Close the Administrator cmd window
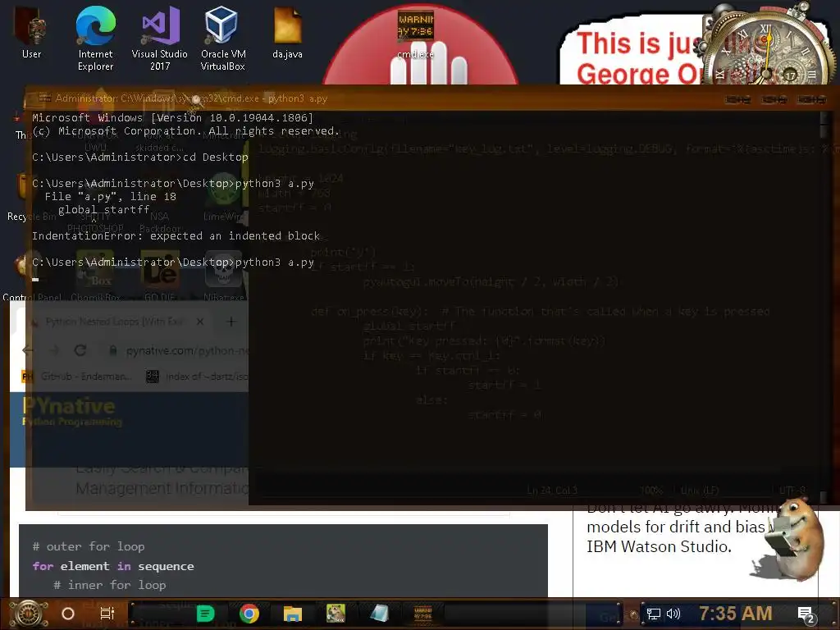The image size is (840, 630). tap(811, 99)
